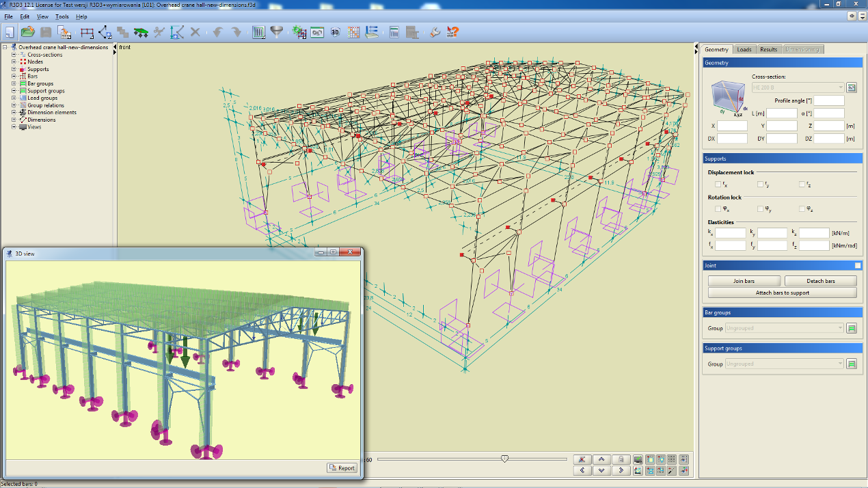This screenshot has height=488, width=868.
Task: Click the Join bars button
Action: pyautogui.click(x=744, y=281)
